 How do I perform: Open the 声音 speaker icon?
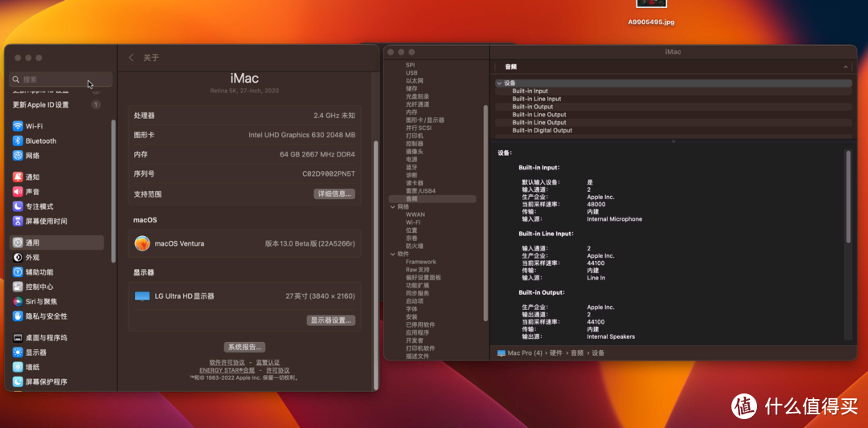coord(18,192)
